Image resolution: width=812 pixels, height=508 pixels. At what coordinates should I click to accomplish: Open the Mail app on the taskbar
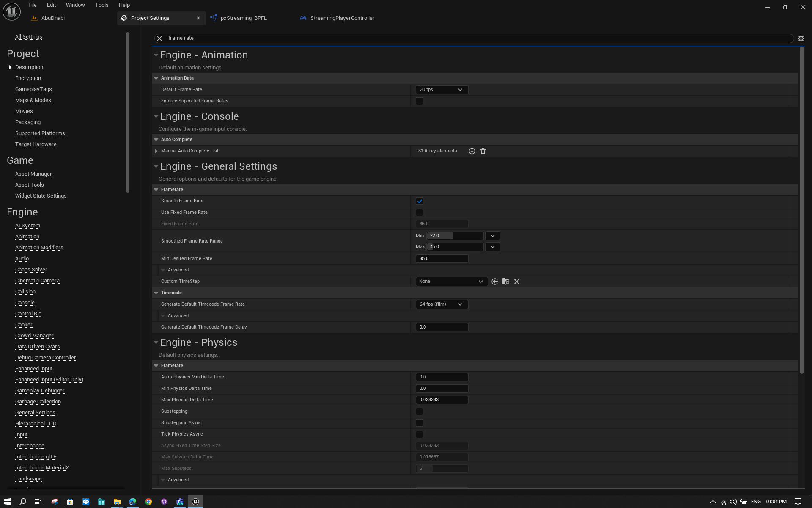pyautogui.click(x=86, y=502)
